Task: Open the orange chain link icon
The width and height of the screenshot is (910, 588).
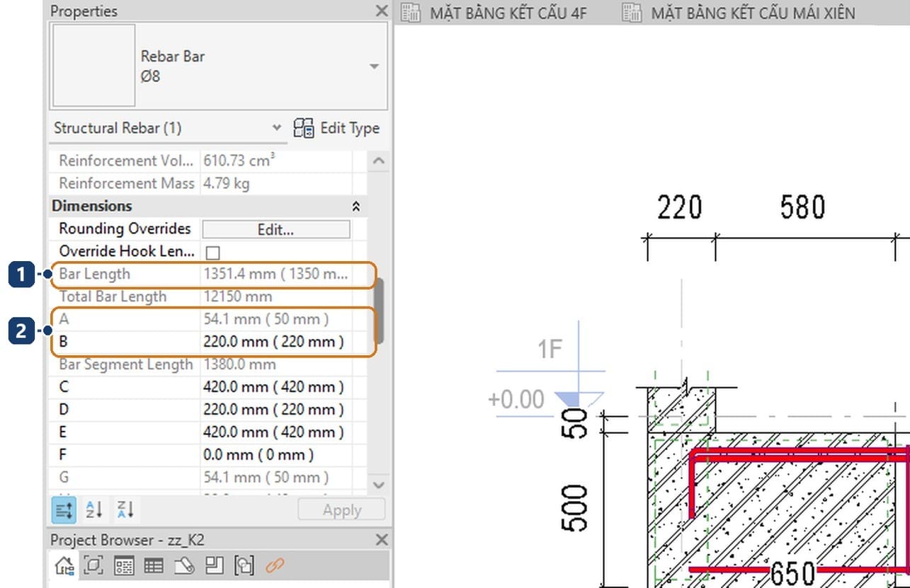Action: (275, 565)
